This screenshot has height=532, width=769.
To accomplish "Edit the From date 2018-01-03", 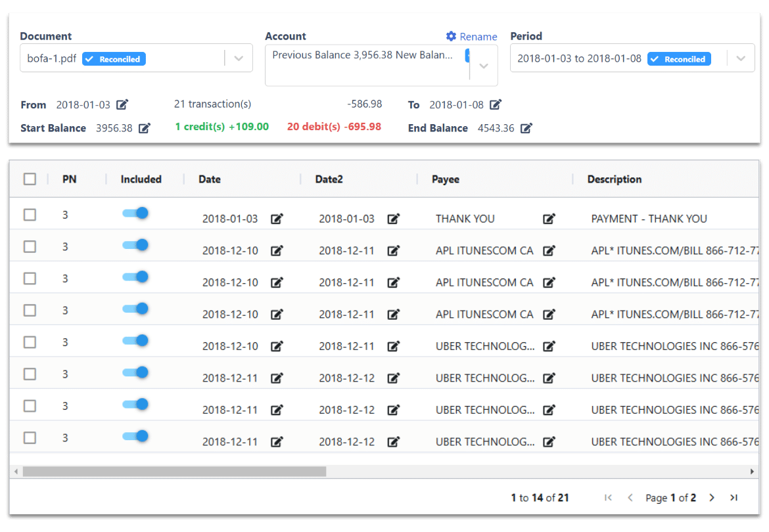I will tap(122, 104).
